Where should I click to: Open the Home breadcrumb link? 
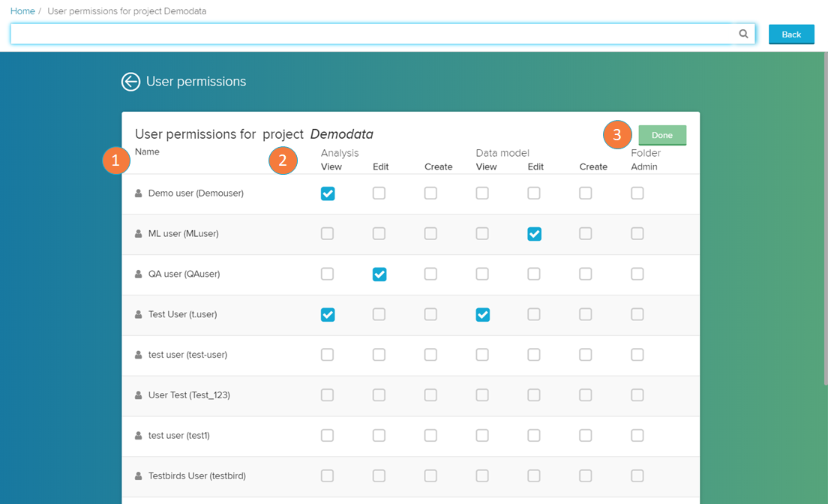pos(22,11)
